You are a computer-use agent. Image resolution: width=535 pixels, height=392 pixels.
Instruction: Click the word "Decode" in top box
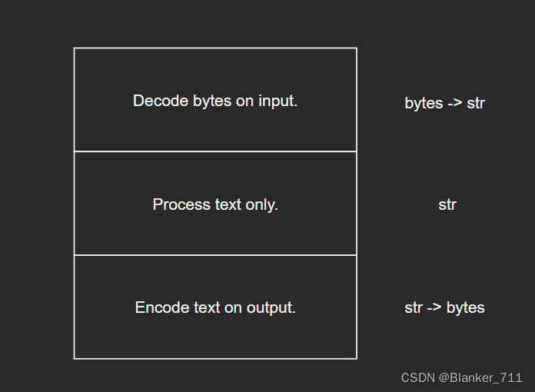161,101
